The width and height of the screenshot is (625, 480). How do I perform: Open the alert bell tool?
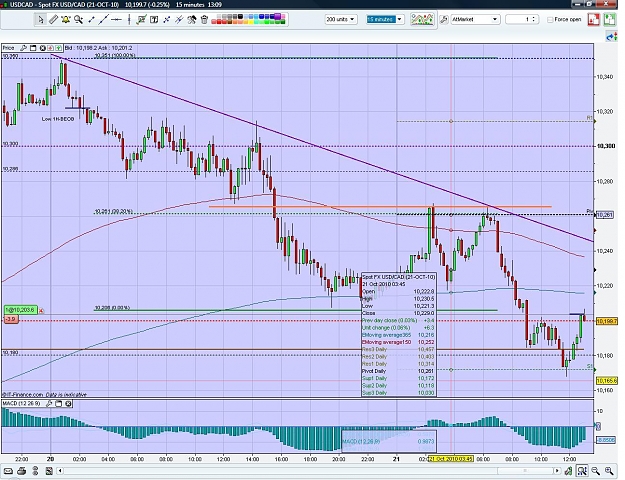[x=65, y=19]
